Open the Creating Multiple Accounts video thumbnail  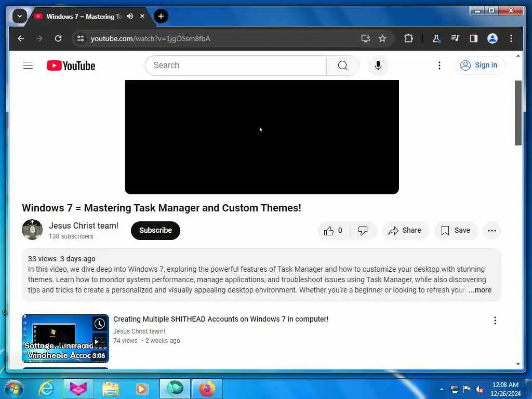[x=65, y=339]
